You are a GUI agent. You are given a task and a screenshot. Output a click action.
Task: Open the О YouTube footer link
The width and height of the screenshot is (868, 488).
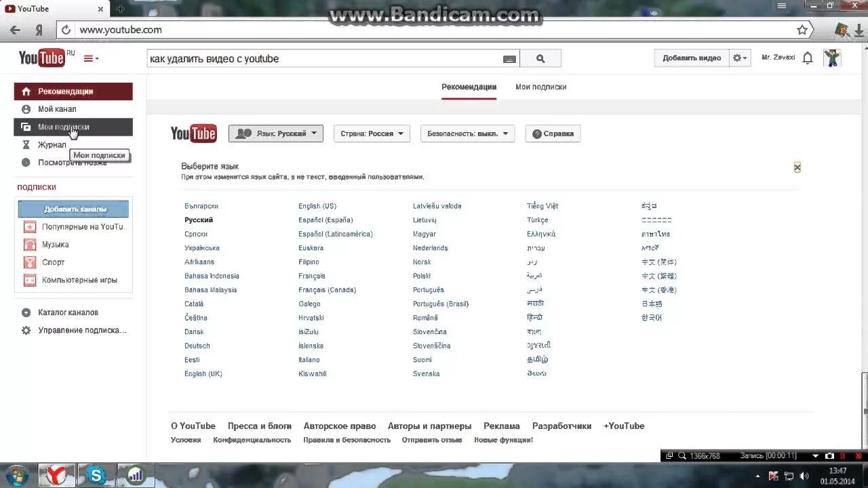click(x=193, y=426)
